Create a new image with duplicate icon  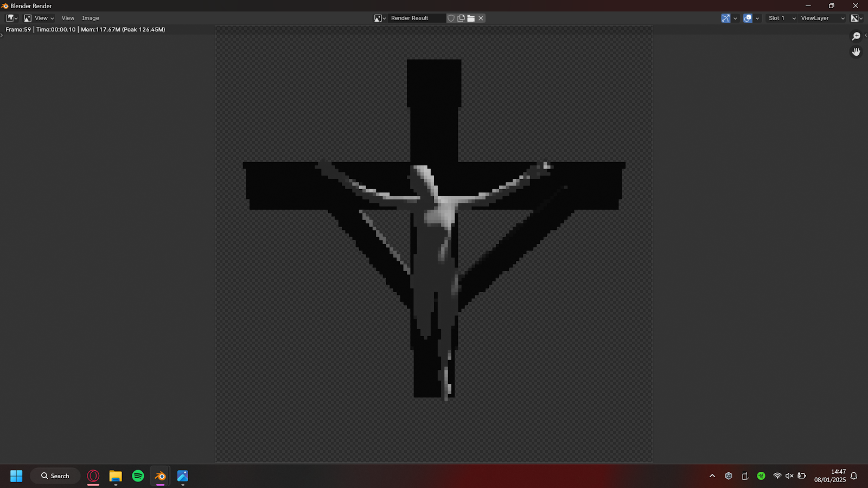461,18
